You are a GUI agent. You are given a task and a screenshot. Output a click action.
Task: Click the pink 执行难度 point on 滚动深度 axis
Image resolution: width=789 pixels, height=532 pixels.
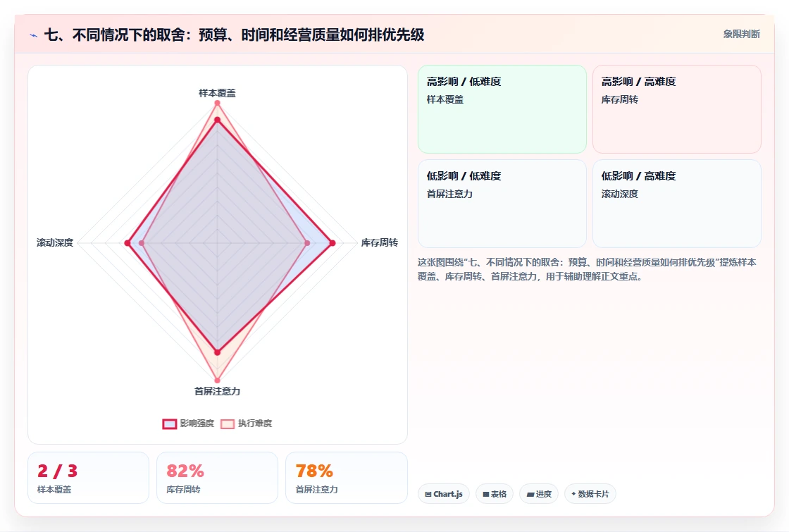(x=142, y=243)
